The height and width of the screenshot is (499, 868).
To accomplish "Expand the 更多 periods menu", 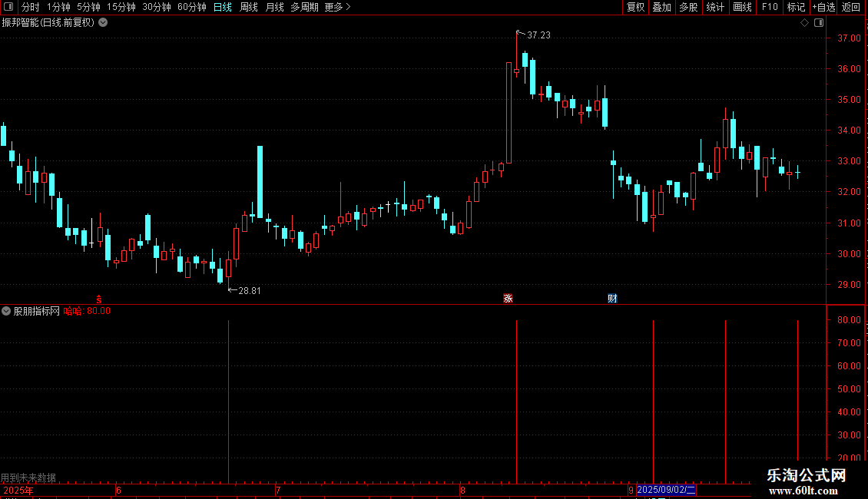I will tap(338, 7).
